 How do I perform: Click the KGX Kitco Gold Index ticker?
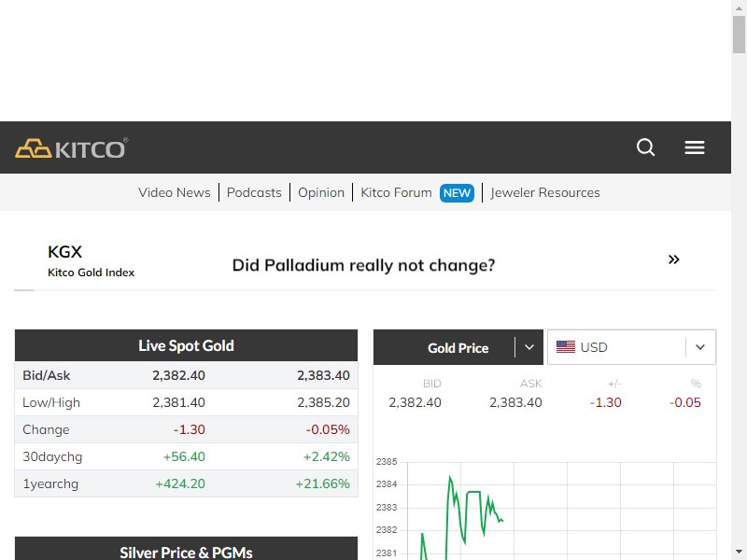(91, 261)
